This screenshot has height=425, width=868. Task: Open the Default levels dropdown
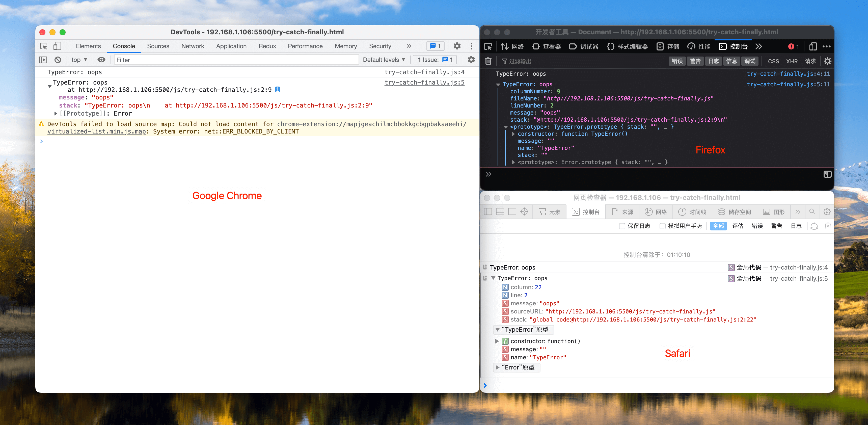pos(384,60)
